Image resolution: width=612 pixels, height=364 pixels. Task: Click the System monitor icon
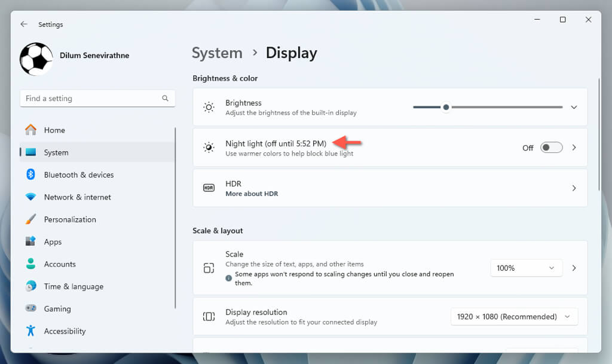pyautogui.click(x=30, y=152)
